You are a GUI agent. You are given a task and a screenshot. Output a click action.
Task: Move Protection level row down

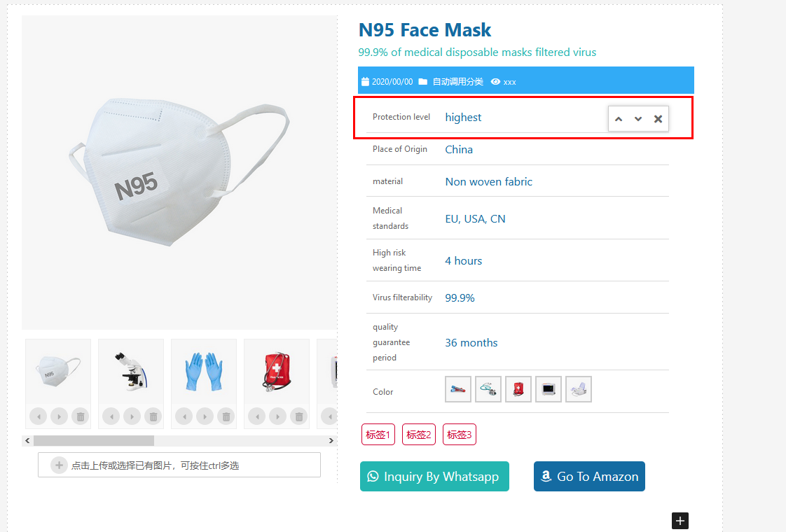(x=638, y=119)
